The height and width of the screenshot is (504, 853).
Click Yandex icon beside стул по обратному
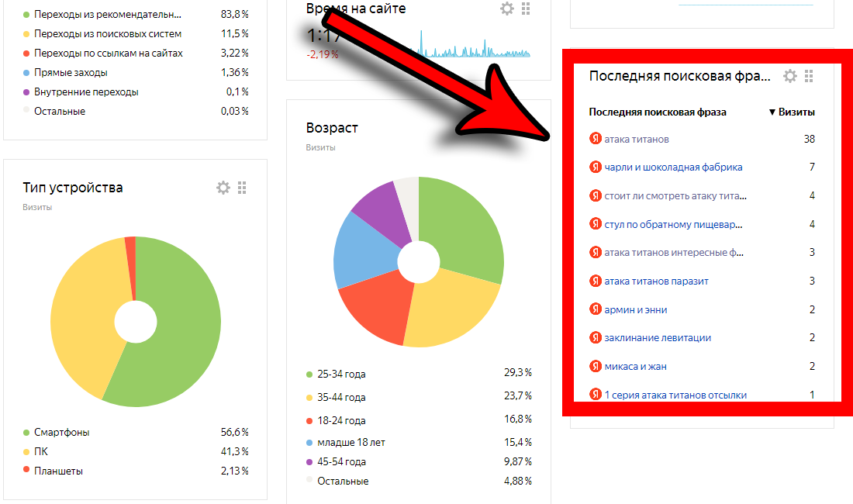(596, 224)
